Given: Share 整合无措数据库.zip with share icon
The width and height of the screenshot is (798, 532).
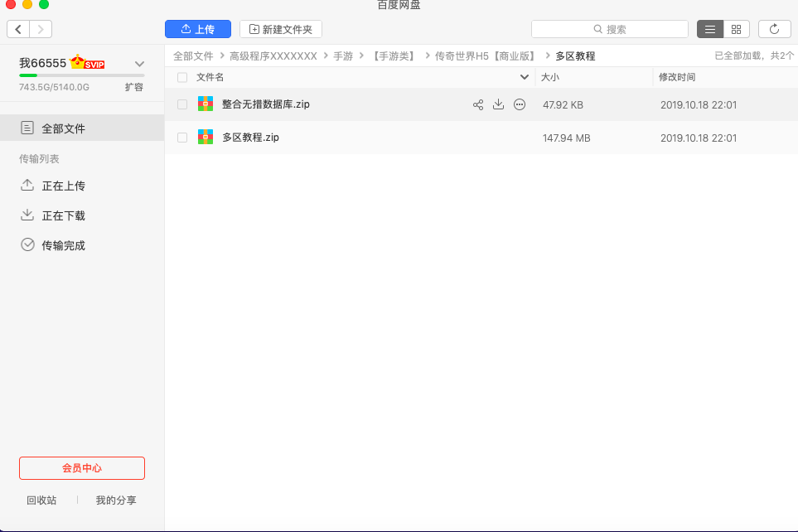Looking at the screenshot, I should tap(478, 105).
